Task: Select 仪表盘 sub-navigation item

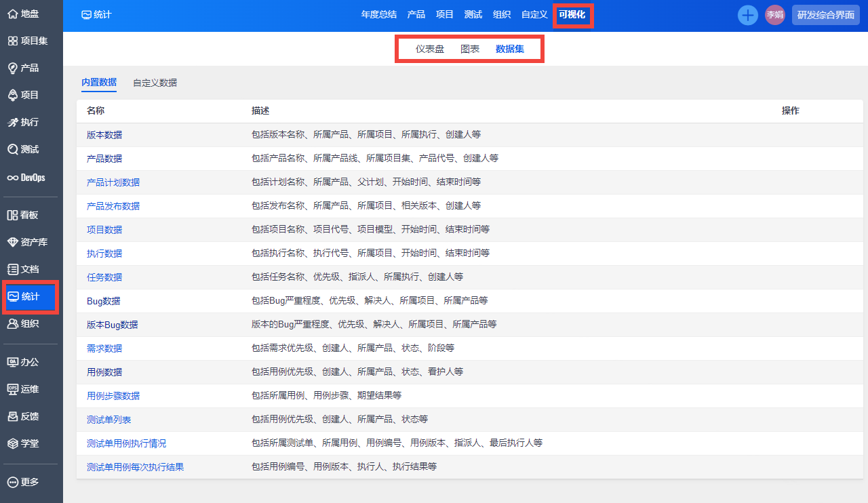Action: pyautogui.click(x=430, y=49)
